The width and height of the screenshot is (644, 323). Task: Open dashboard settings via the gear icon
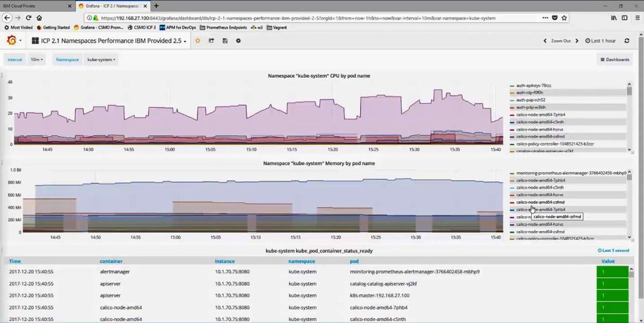[238, 40]
